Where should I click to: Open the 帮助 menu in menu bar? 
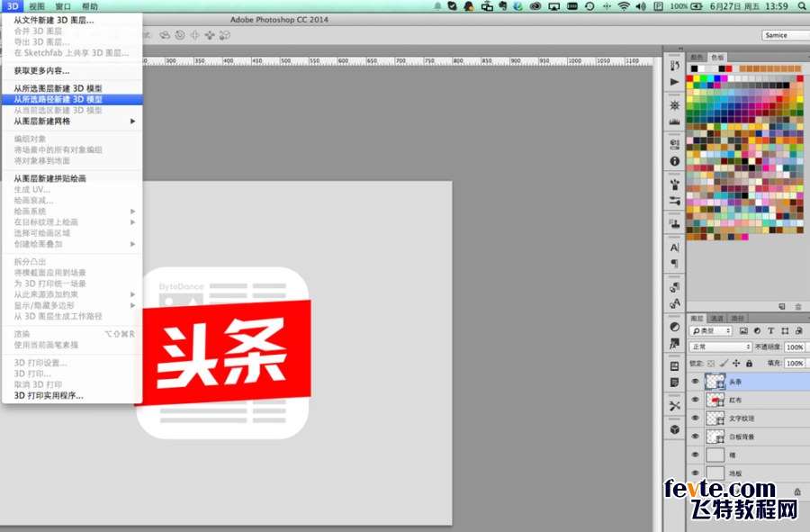tap(90, 6)
